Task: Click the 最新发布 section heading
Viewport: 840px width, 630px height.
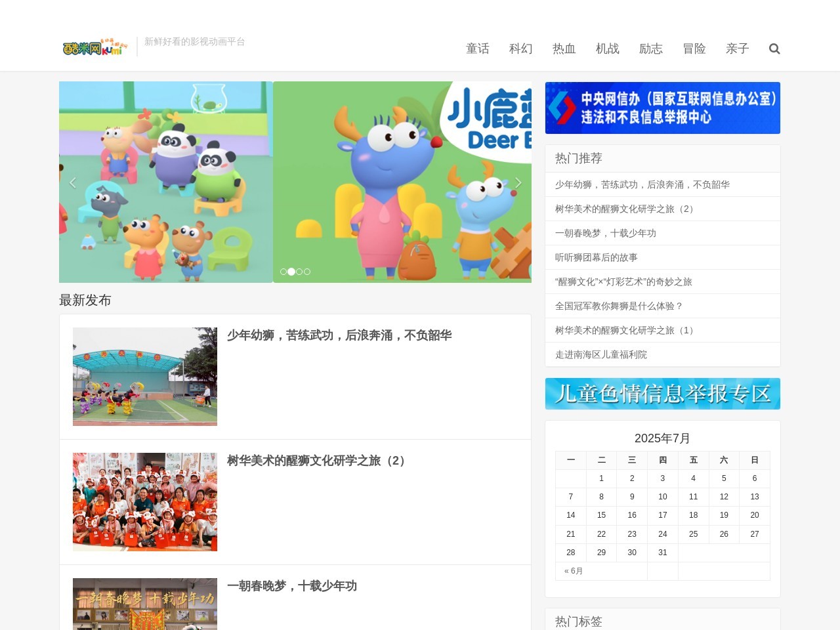Action: coord(85,300)
